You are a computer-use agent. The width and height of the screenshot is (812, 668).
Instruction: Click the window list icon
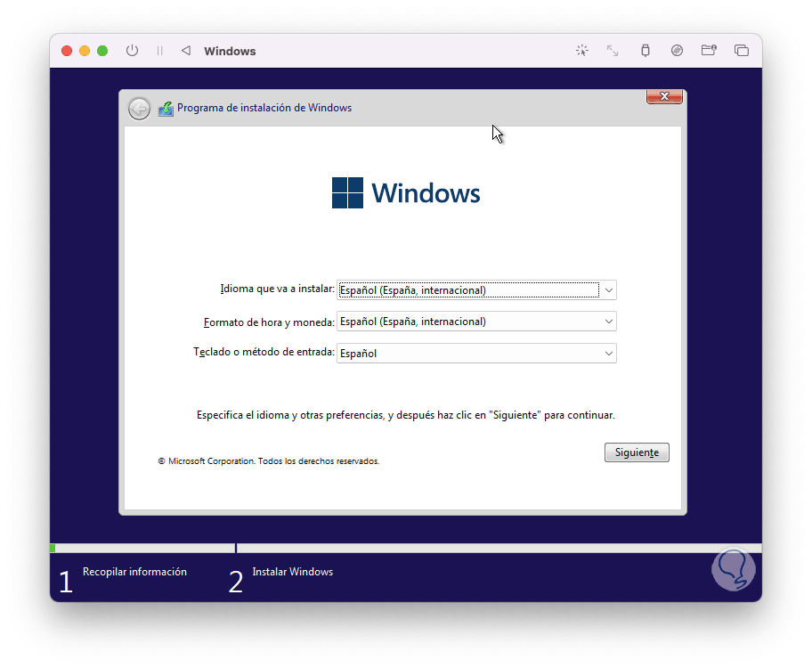point(742,51)
